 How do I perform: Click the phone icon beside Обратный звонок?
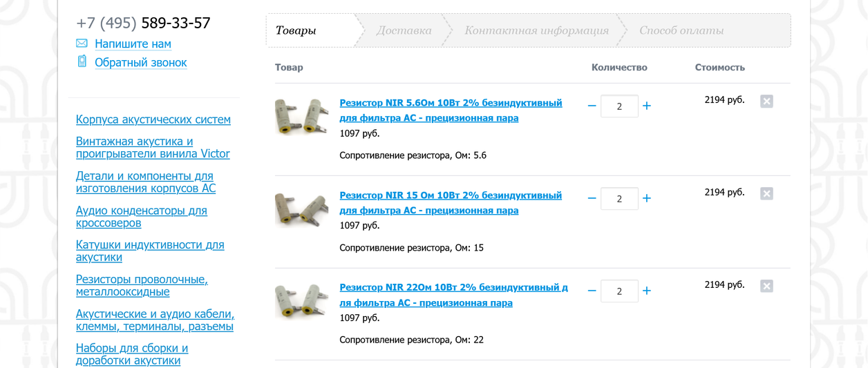(x=82, y=62)
